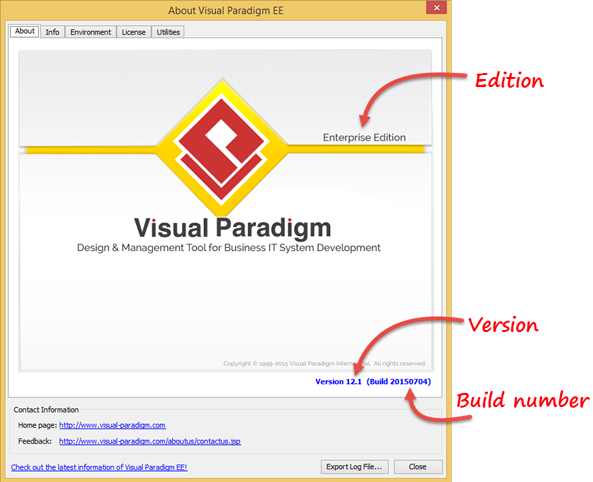This screenshot has width=593, height=482.
Task: Click the dialog title 'About Visual Paradigm EE'
Action: 226,11
